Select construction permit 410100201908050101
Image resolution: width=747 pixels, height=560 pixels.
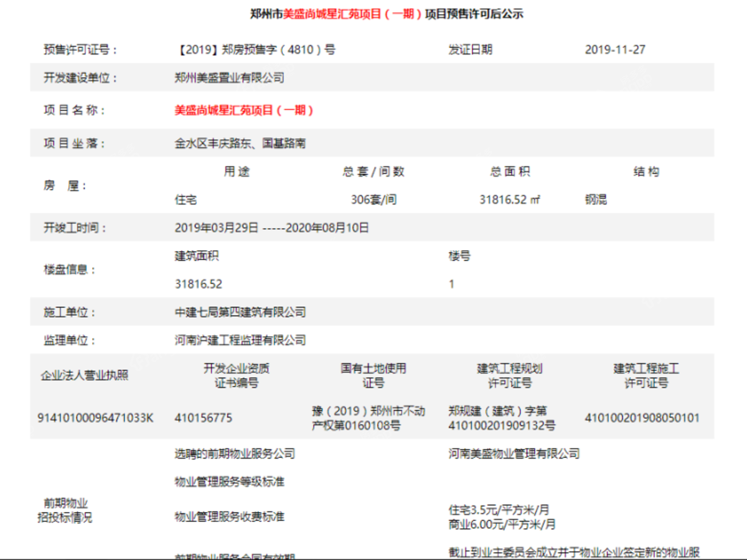coord(642,418)
